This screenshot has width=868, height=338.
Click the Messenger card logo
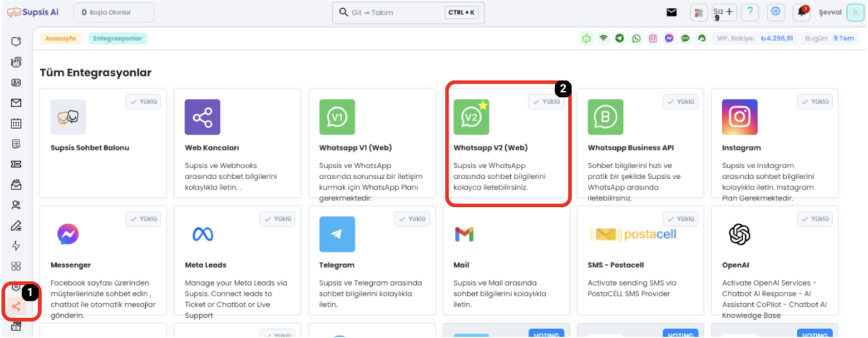pos(68,234)
